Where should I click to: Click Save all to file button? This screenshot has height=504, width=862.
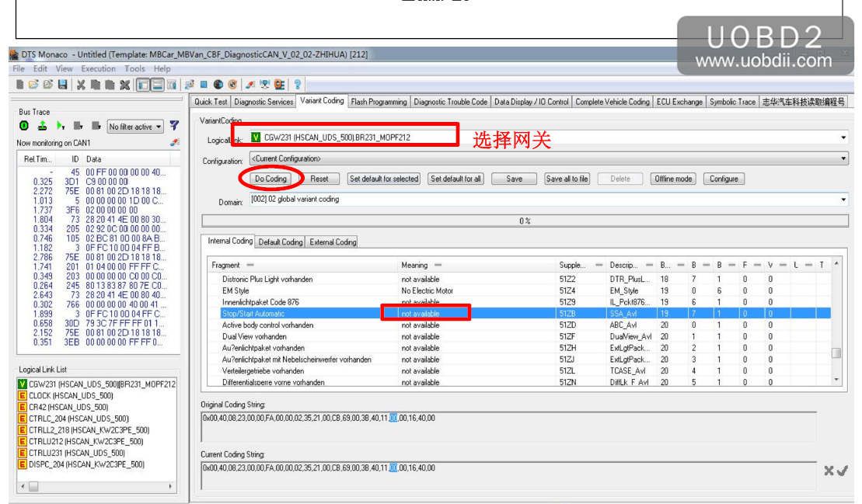567,179
